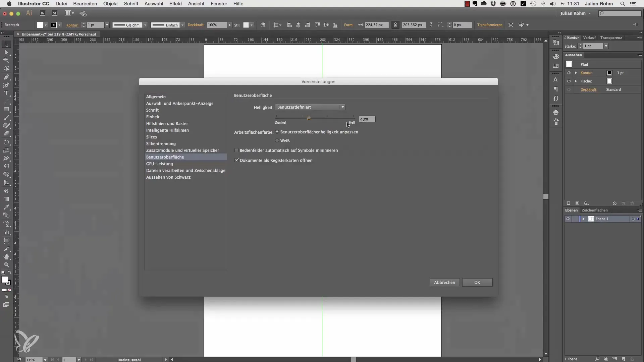Switch to the Zeichenflächen tab
The image size is (644, 362).
595,210
